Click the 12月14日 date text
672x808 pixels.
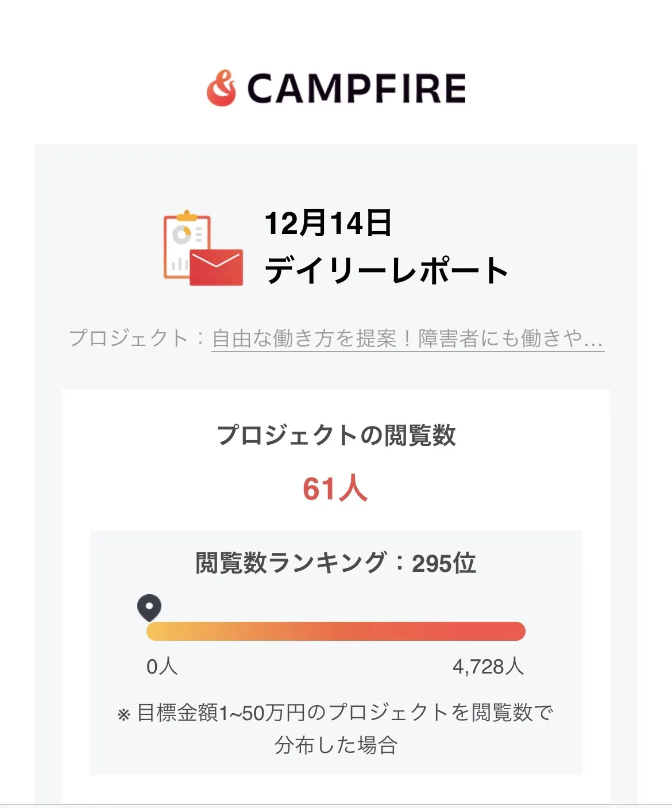point(328,224)
